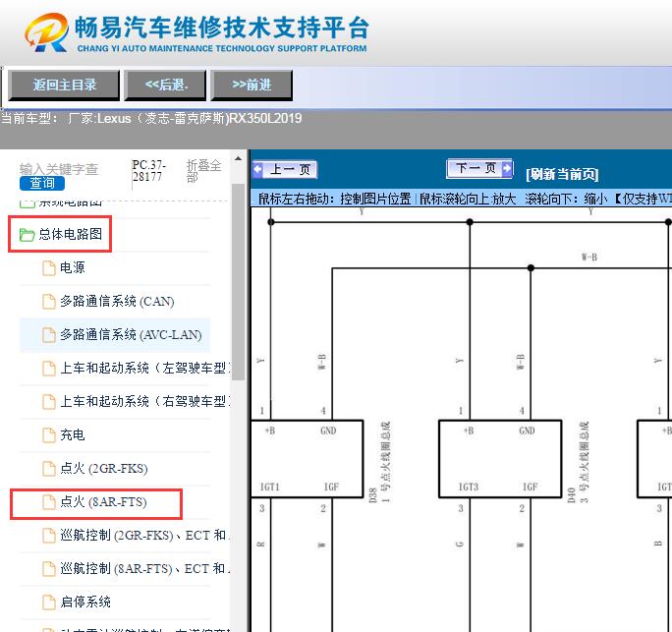Screen dimensions: 672x632
Task: Click the W-B wire label at top right
Action: coord(589,258)
